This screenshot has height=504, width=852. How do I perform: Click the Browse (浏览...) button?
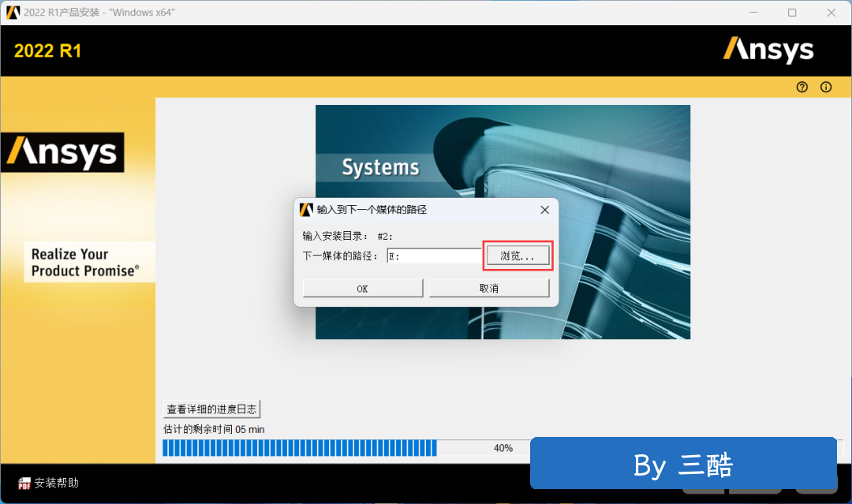(518, 256)
